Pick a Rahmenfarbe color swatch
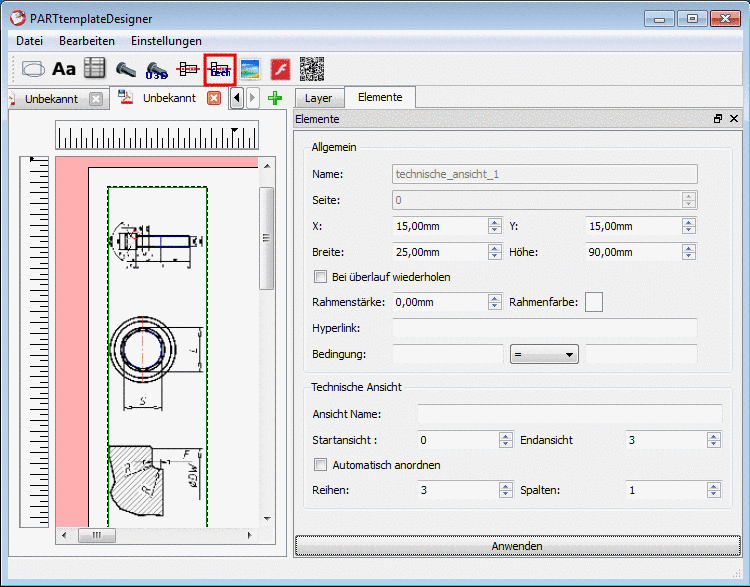 click(594, 302)
